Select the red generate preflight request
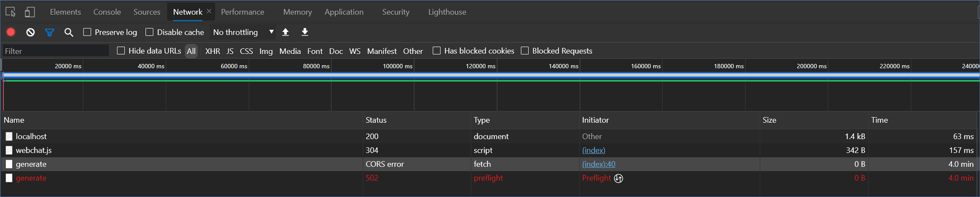 click(489, 178)
